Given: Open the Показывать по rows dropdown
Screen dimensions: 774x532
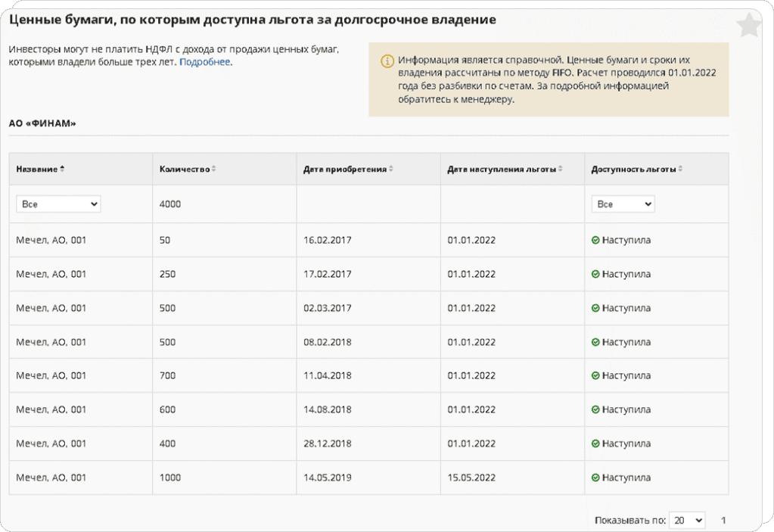Looking at the screenshot, I should pyautogui.click(x=687, y=520).
